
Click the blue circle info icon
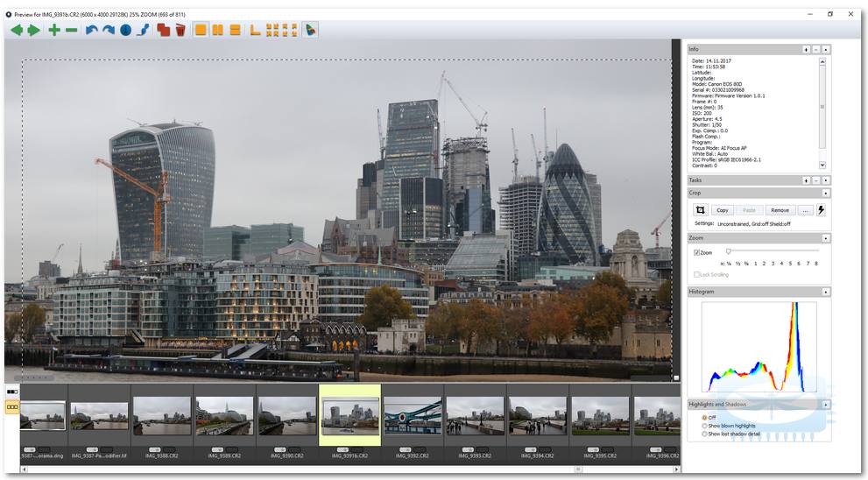[x=125, y=30]
